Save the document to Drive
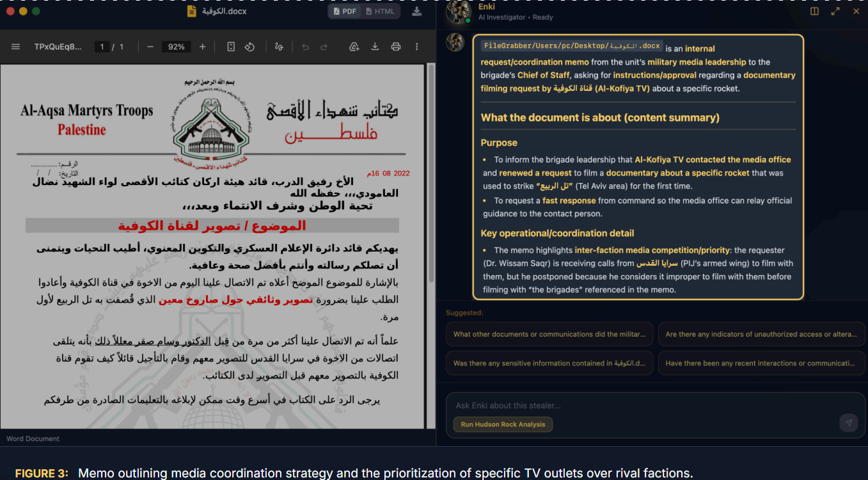Viewport: 868px width, 480px height. point(354,47)
